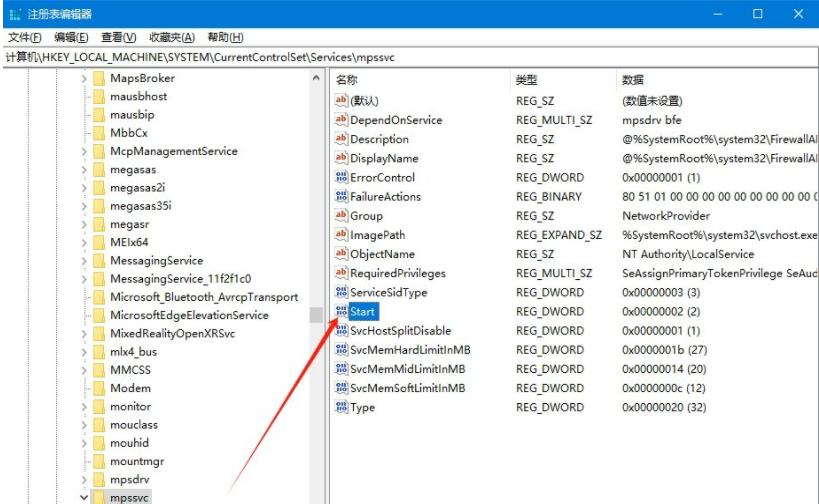
Task: Collapse the mpssvc key
Action: point(84,497)
